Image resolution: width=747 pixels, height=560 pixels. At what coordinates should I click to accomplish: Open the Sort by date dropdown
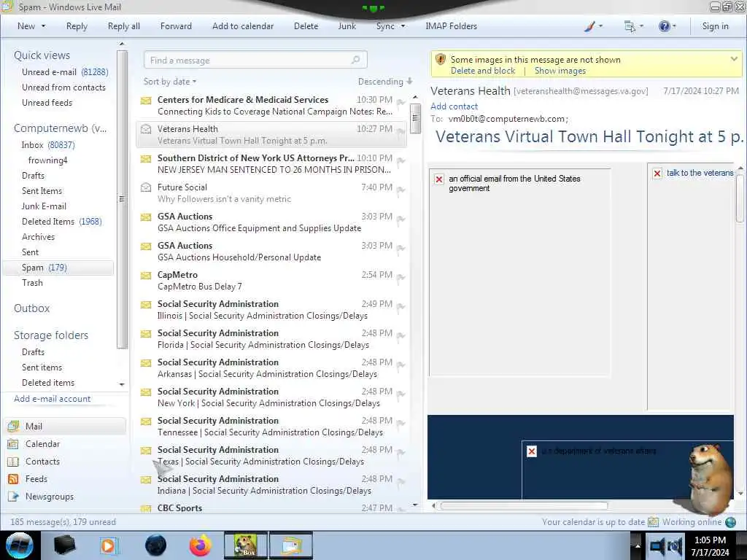[x=169, y=82]
